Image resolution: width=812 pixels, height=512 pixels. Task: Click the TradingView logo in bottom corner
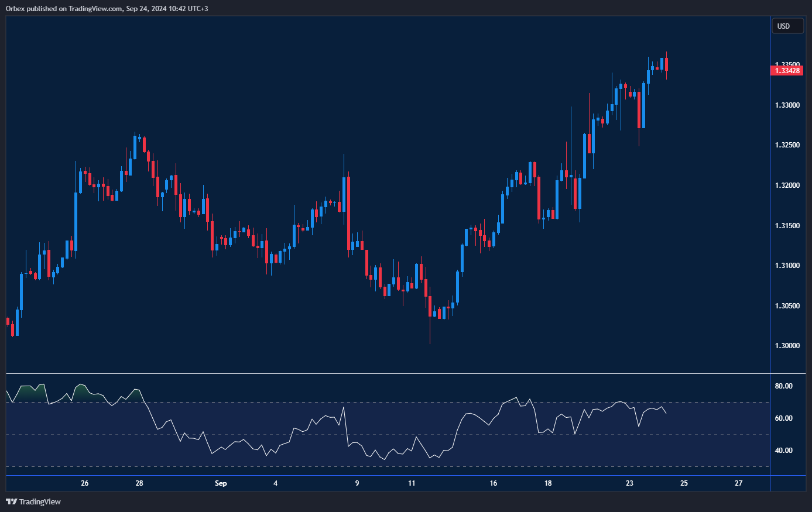[x=33, y=501]
